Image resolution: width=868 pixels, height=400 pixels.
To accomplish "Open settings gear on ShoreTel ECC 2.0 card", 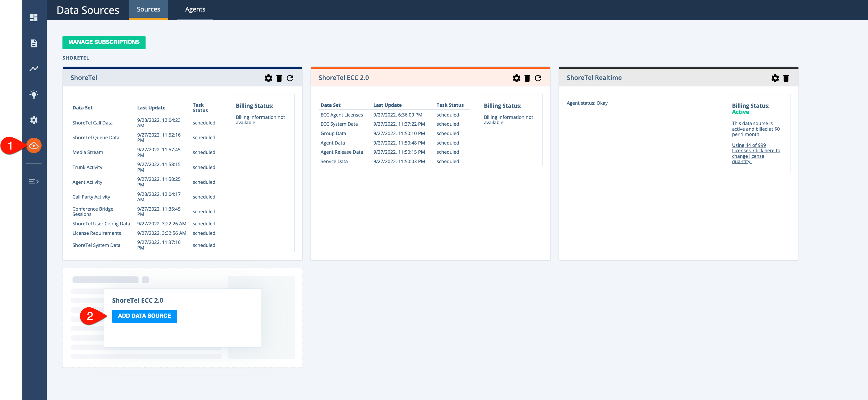I will click(x=516, y=78).
